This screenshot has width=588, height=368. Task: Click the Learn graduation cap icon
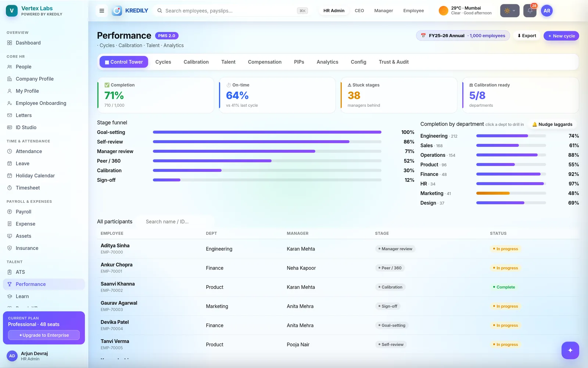pyautogui.click(x=10, y=296)
